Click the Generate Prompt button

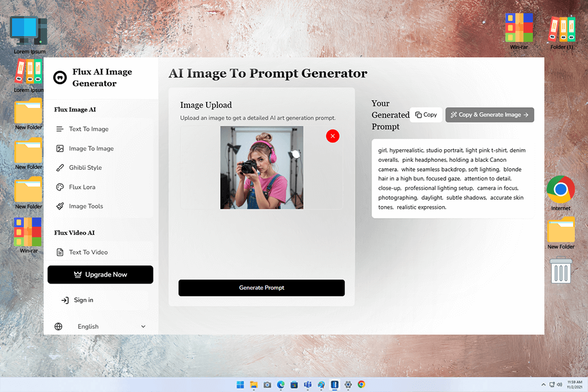[x=261, y=288]
